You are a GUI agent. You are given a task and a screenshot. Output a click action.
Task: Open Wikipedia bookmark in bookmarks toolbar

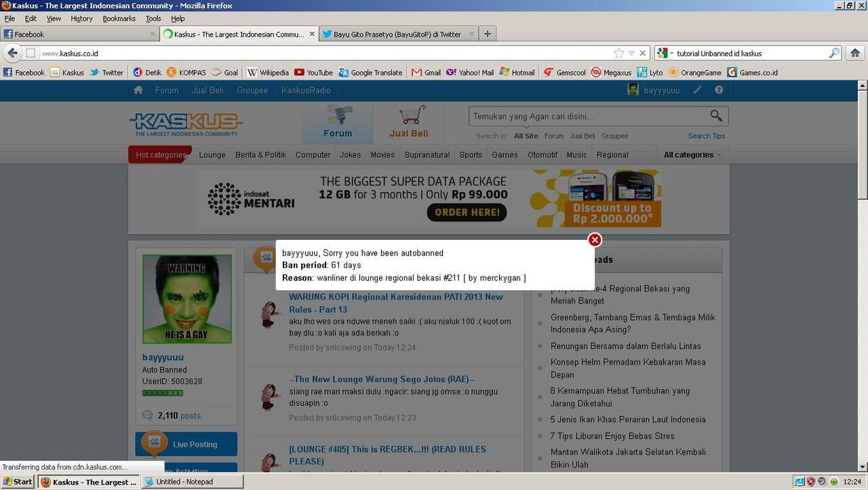point(268,73)
